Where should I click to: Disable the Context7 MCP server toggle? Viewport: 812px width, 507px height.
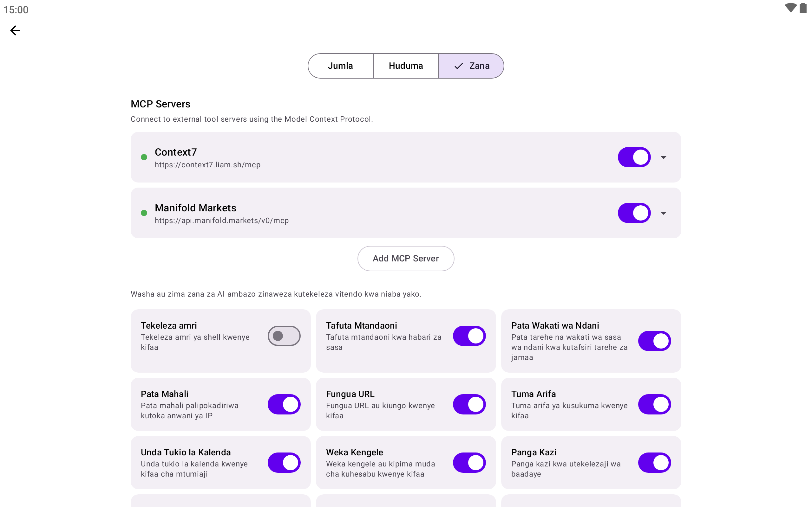point(634,157)
